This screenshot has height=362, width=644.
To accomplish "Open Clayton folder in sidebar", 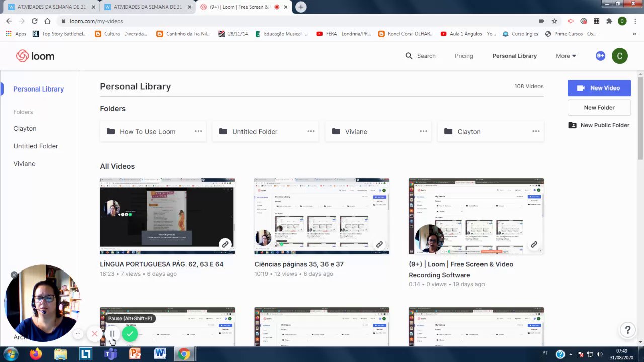I will (25, 128).
